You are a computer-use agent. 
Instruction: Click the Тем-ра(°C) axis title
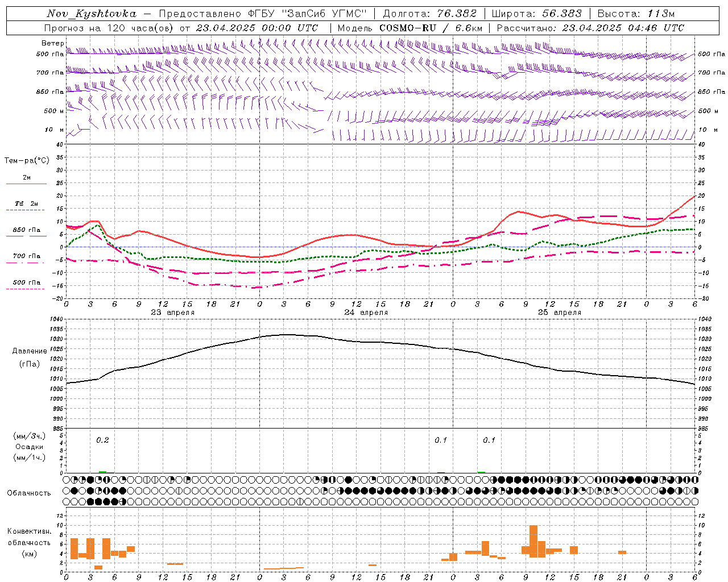tap(27, 161)
